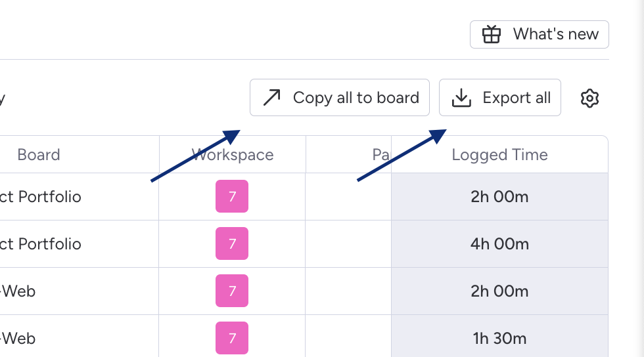
Task: Click the diagonal arrow icon on Copy all
Action: [x=271, y=98]
